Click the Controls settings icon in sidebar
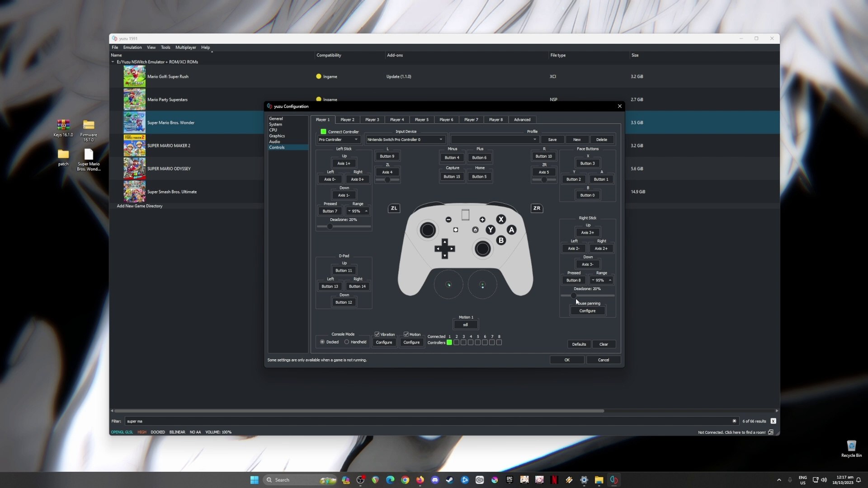Screen dimensions: 868x488 point(277,147)
